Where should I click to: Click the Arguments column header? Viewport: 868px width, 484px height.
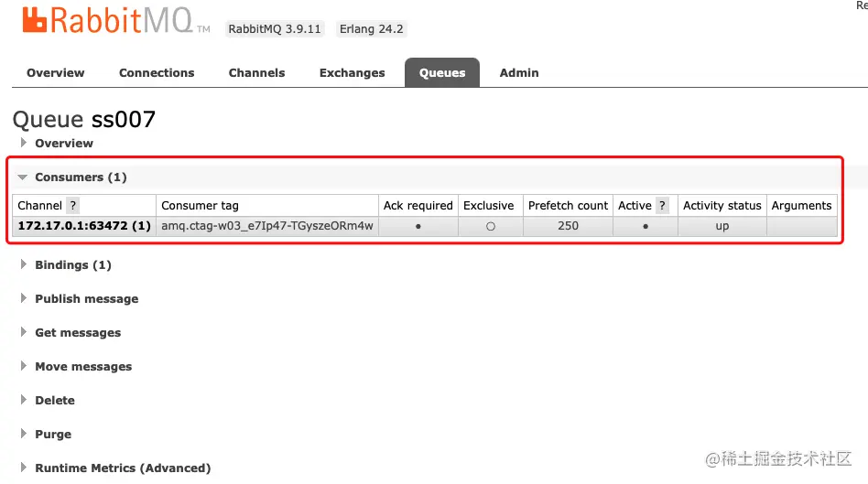[801, 206]
